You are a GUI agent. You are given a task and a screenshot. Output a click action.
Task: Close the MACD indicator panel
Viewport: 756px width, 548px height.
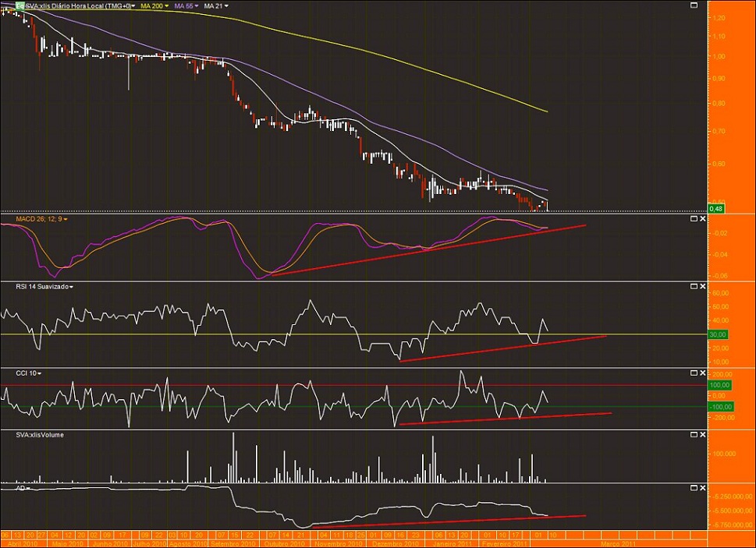pos(702,218)
